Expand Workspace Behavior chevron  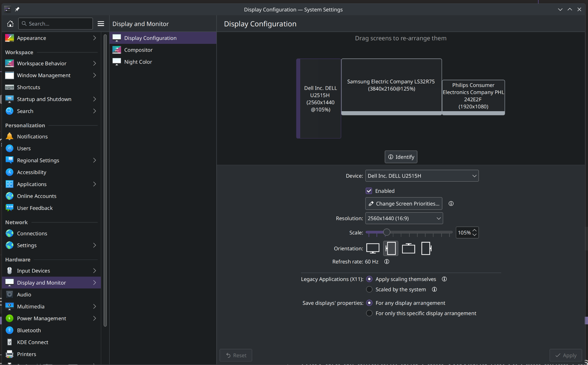pos(94,64)
